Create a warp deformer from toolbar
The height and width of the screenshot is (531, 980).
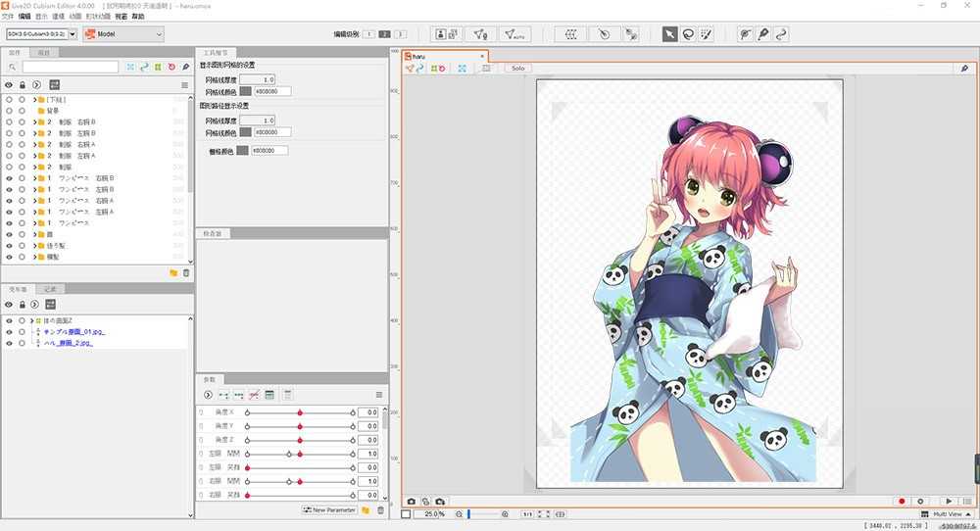click(x=570, y=34)
